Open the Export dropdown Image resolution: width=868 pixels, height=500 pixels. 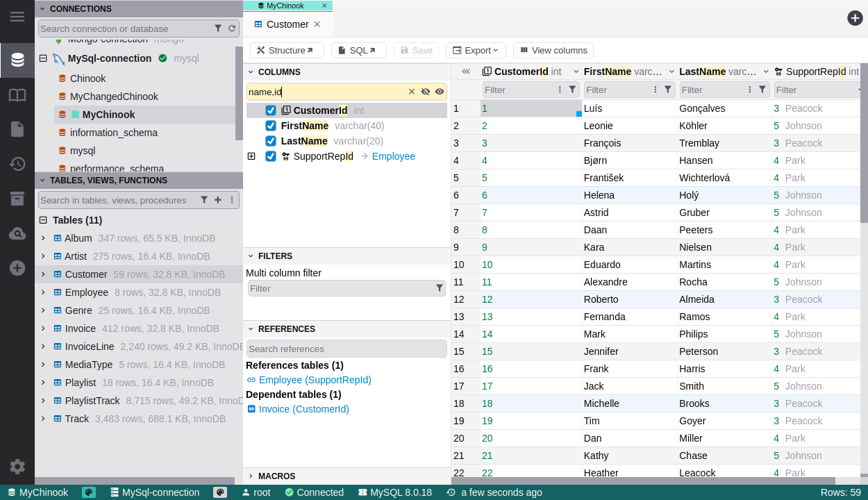(476, 50)
